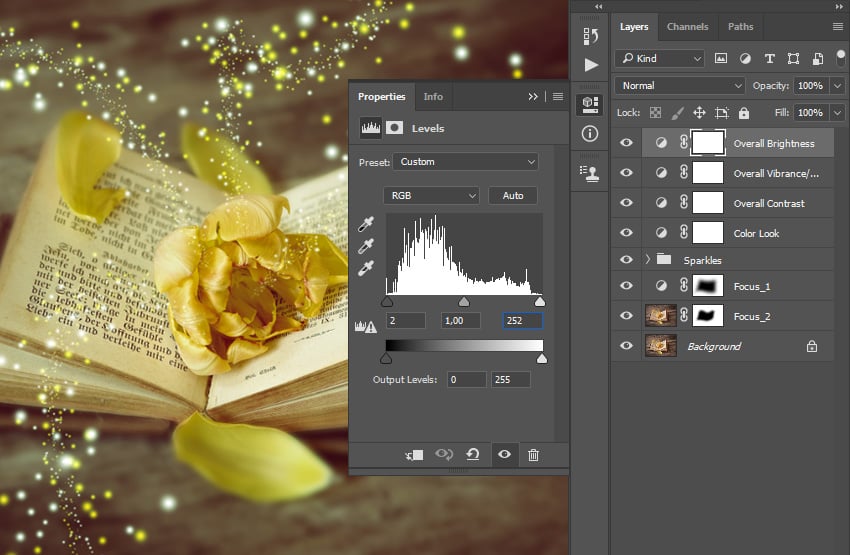Hide the Sparkles group
Image resolution: width=850 pixels, height=555 pixels.
[626, 260]
